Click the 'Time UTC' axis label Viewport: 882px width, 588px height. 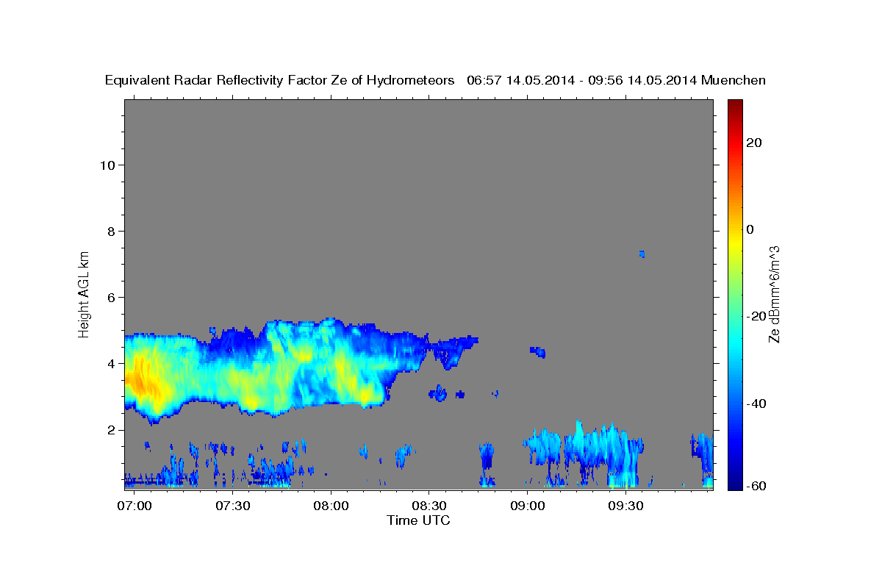coord(418,520)
